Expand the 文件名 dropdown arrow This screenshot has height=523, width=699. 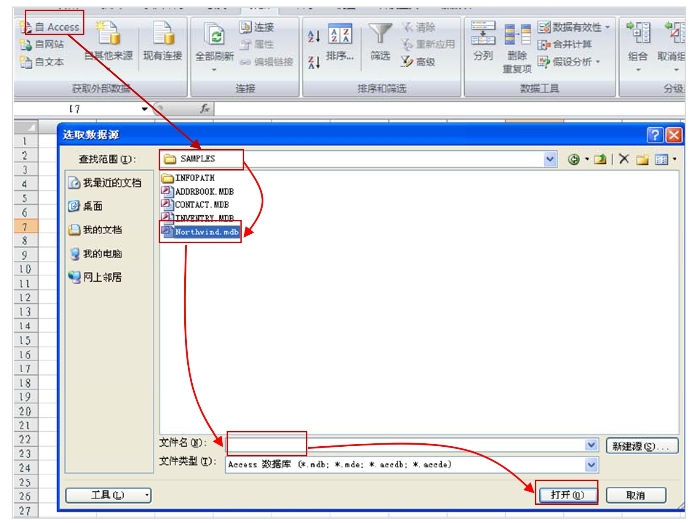[x=591, y=445]
